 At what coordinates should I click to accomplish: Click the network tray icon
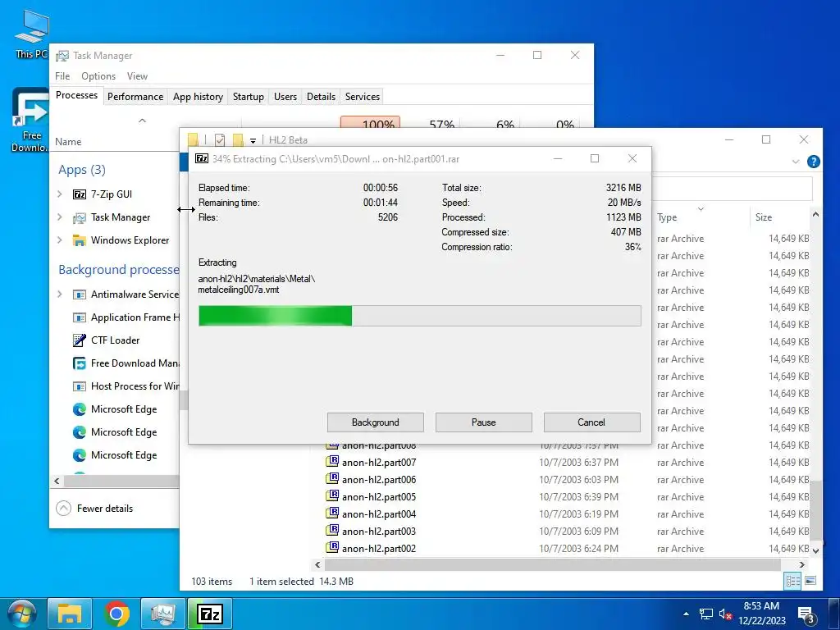(x=706, y=614)
